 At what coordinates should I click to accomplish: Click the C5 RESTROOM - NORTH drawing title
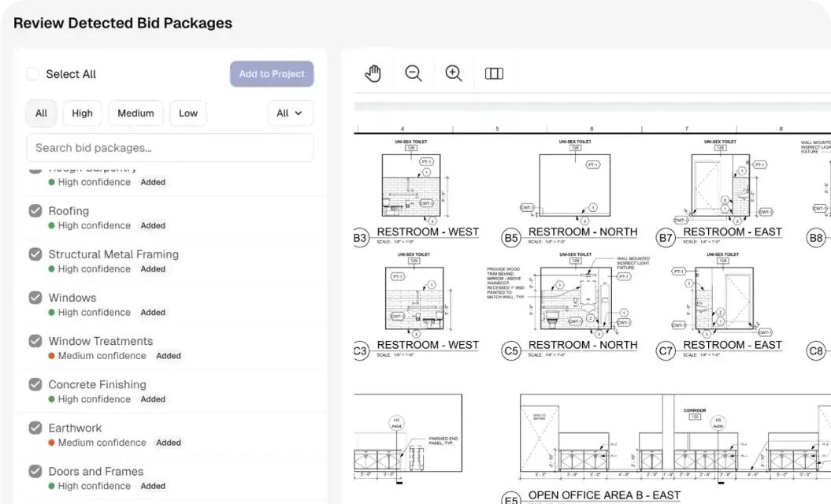[583, 345]
